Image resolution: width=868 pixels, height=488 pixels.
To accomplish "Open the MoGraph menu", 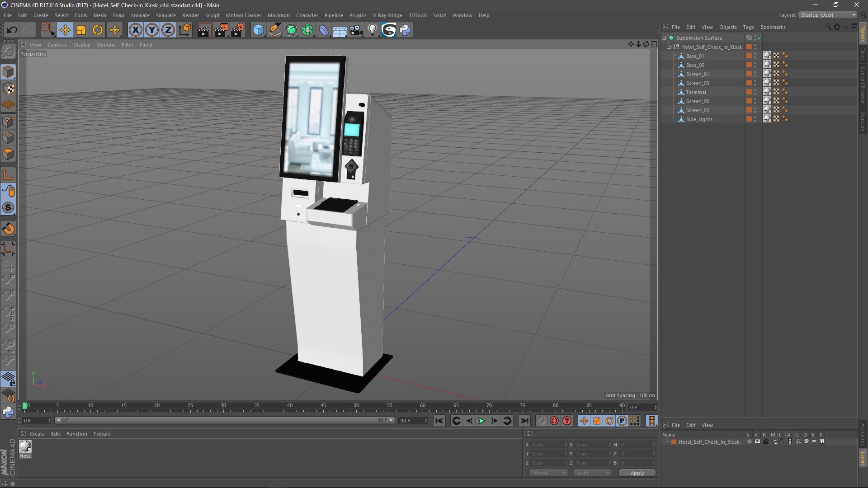I will coord(278,15).
